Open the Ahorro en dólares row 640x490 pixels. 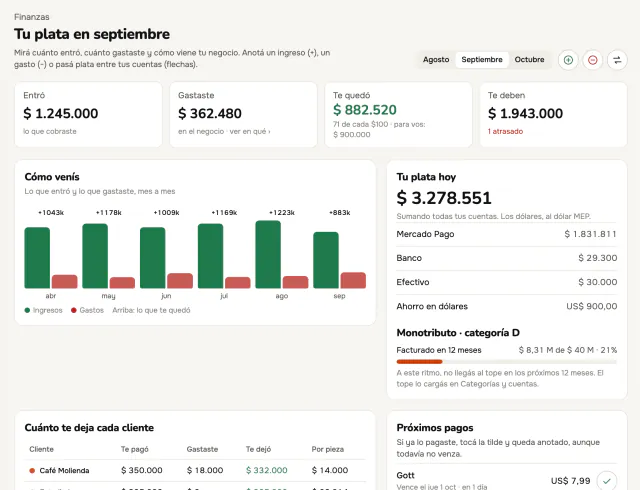507,306
